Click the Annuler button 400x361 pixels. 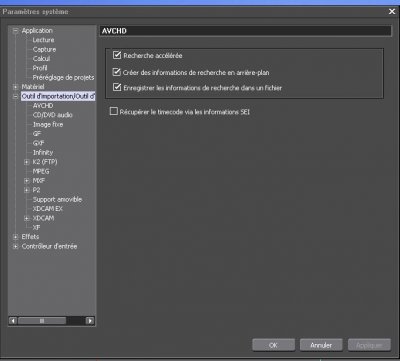[321, 345]
